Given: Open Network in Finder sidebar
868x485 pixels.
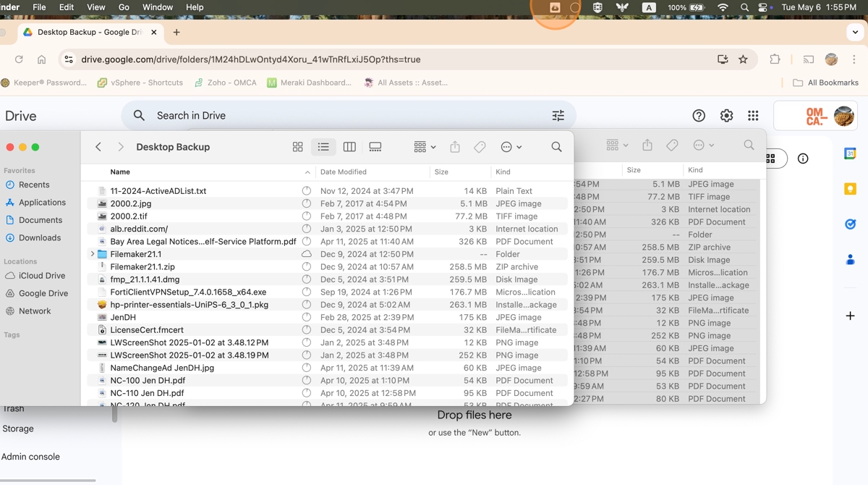Looking at the screenshot, I should click(35, 311).
